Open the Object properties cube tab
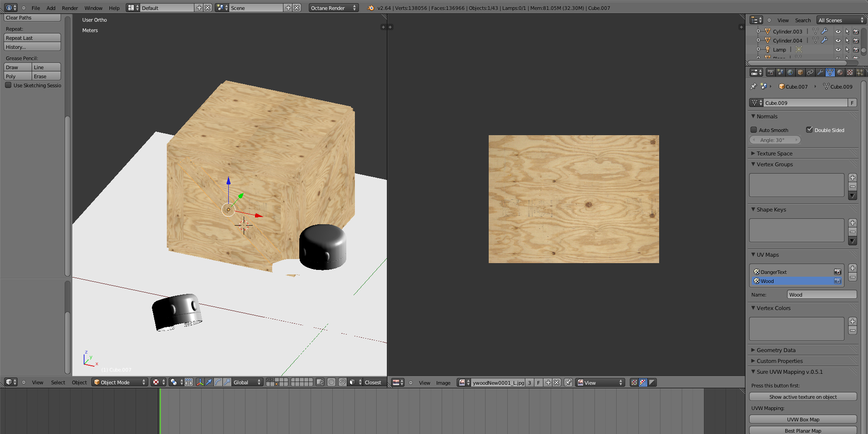868x434 pixels. click(x=800, y=72)
